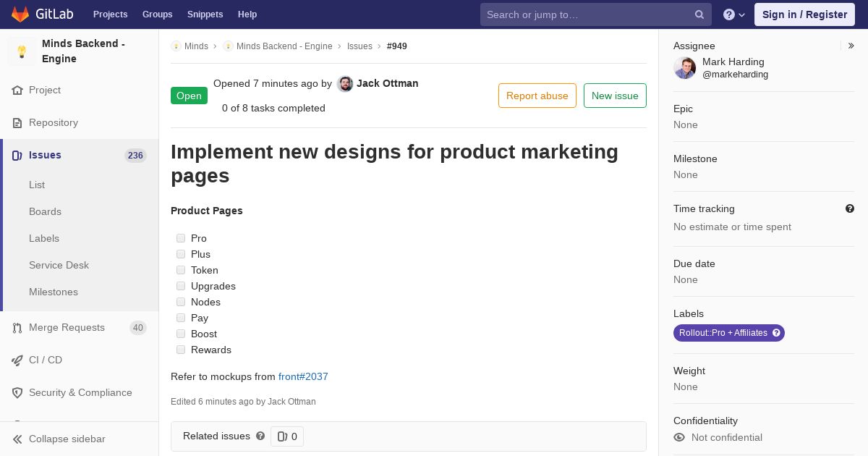Click the Repository file icon in sidebar
This screenshot has width=868, height=456.
[17, 123]
